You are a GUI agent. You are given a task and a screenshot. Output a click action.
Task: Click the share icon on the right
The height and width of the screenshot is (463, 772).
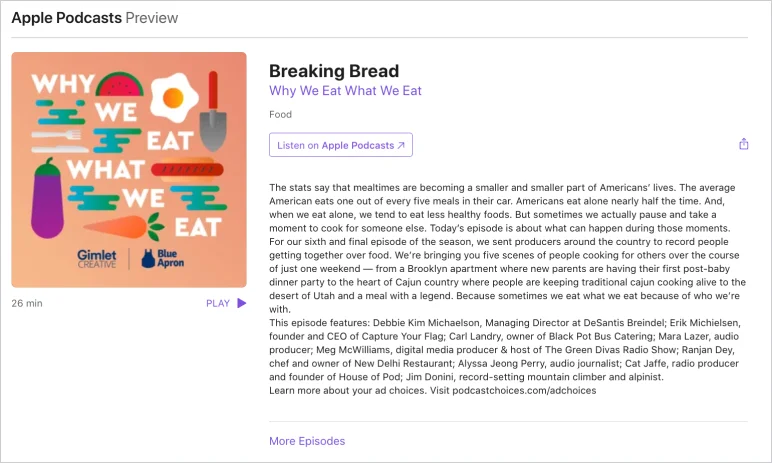(743, 144)
